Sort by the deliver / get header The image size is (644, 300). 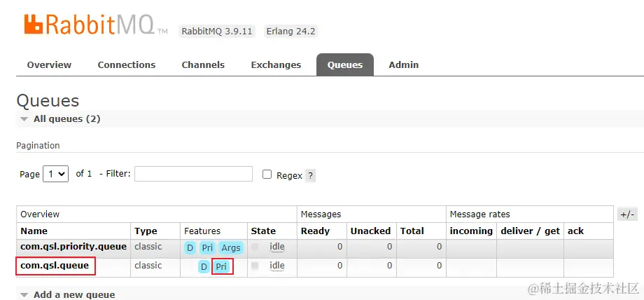[x=530, y=231]
